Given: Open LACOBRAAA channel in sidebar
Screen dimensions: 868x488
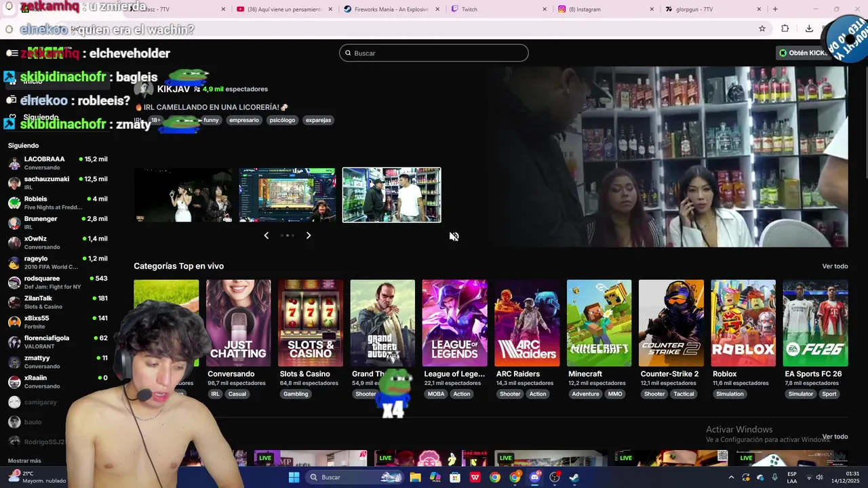Looking at the screenshot, I should (x=58, y=163).
